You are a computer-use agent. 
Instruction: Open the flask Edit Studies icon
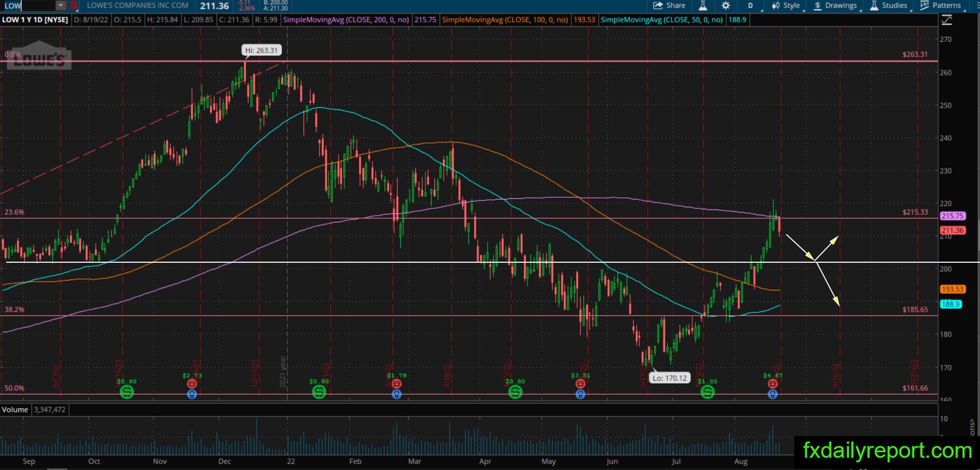click(x=703, y=6)
